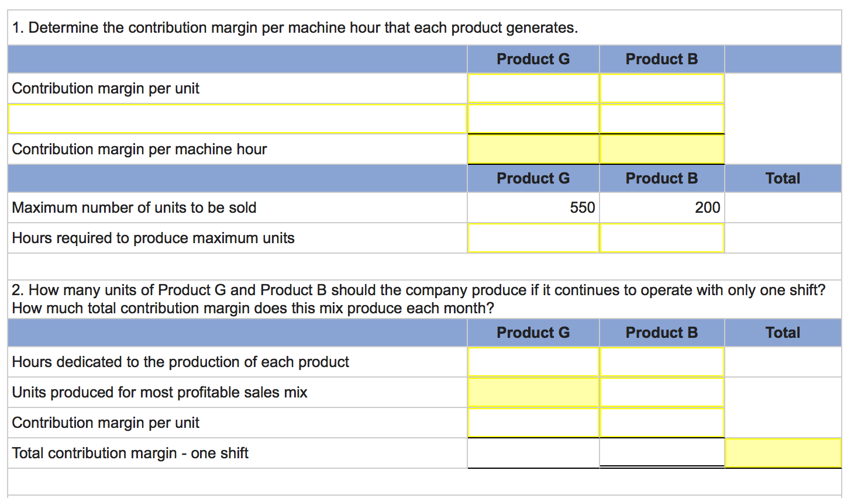Click Product G hours required for maximum units

click(533, 238)
